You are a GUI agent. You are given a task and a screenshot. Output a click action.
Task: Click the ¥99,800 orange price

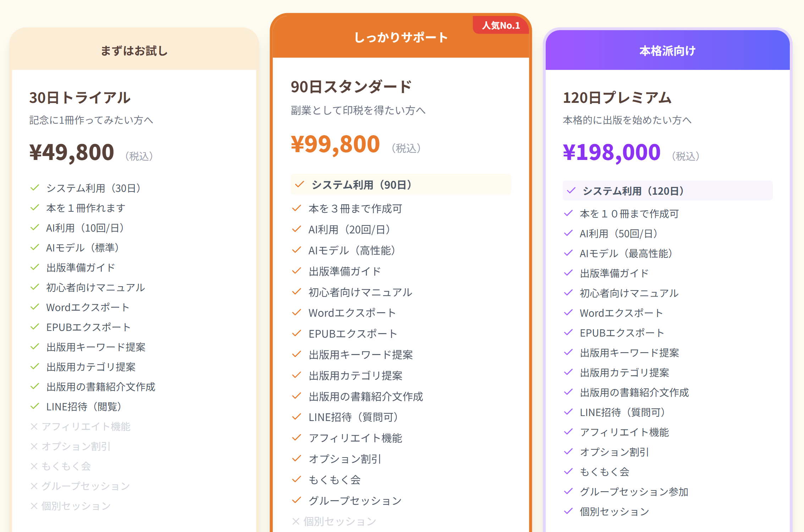point(335,144)
